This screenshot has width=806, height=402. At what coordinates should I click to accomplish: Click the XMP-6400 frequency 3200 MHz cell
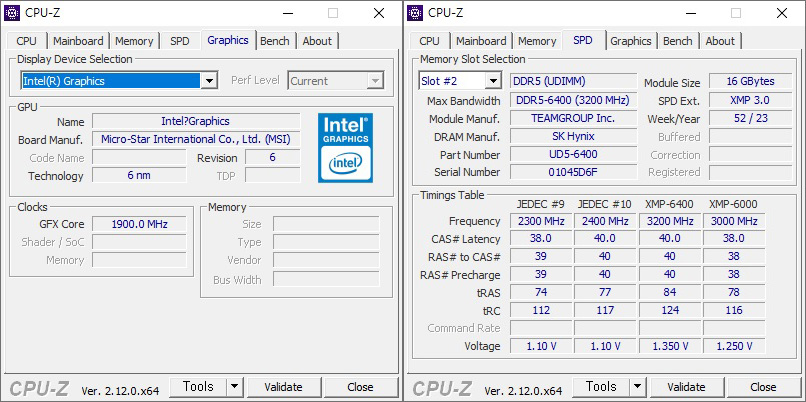[x=669, y=221]
